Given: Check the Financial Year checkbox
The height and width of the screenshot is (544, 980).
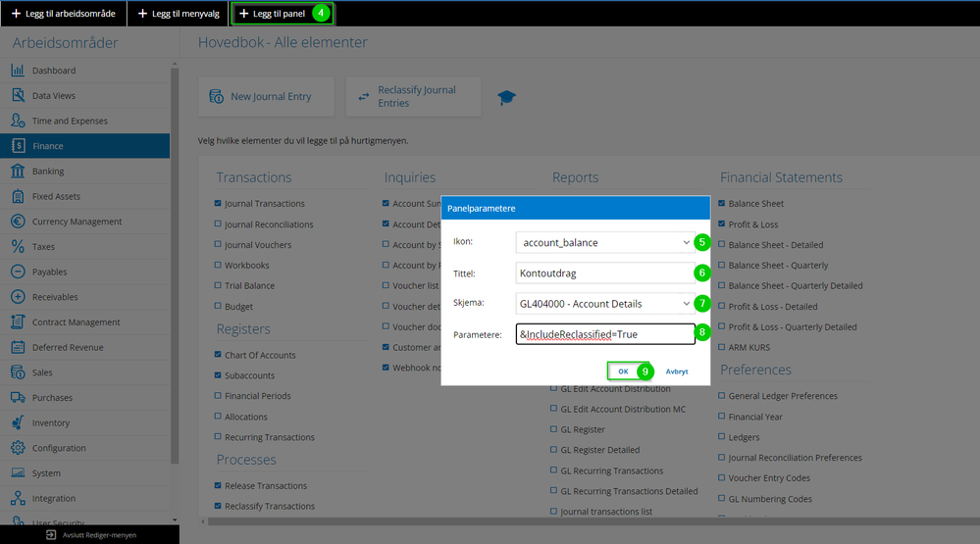Looking at the screenshot, I should (721, 416).
